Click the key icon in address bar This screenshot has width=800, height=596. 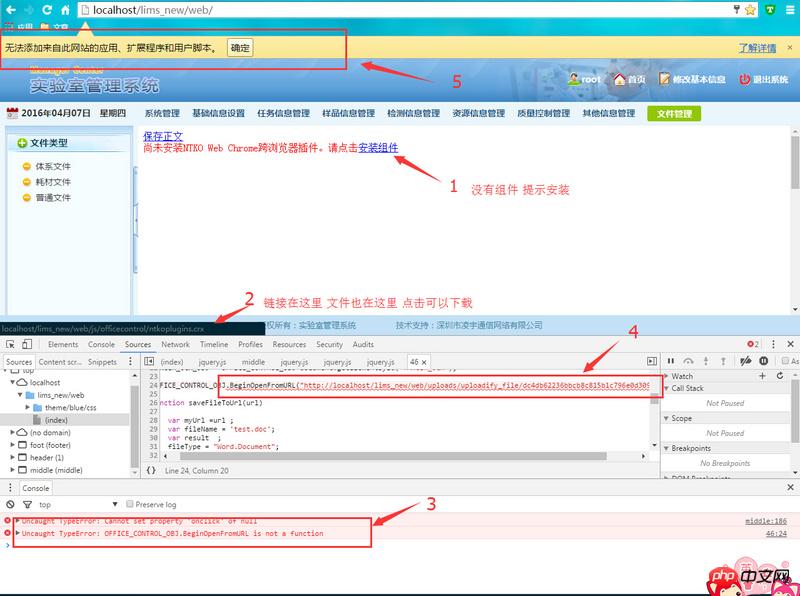[737, 9]
